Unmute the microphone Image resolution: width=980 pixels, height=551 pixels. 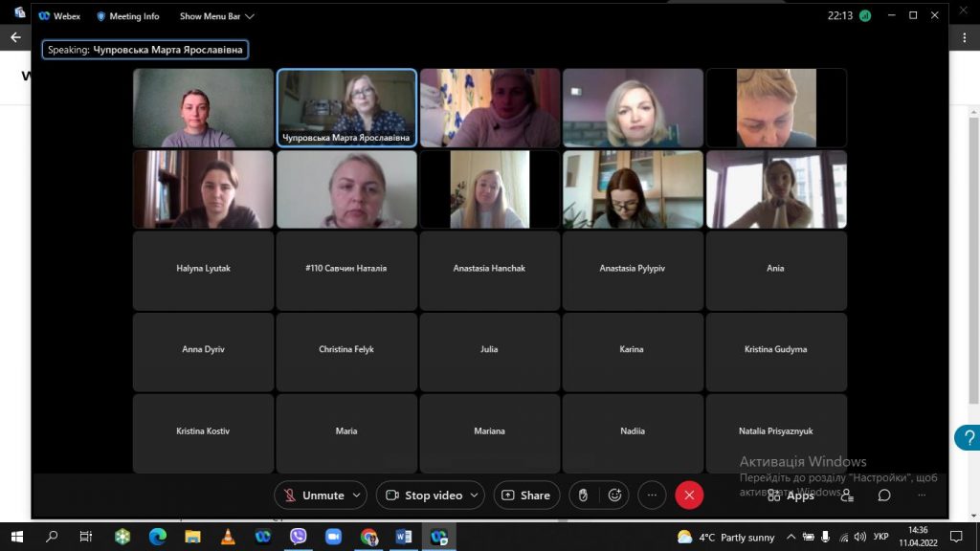tap(313, 496)
